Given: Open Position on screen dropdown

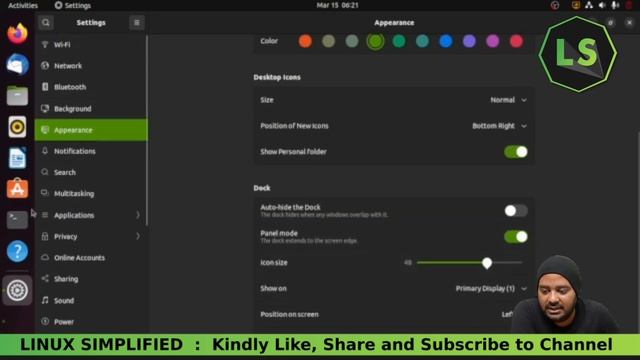Looking at the screenshot, I should tap(507, 314).
